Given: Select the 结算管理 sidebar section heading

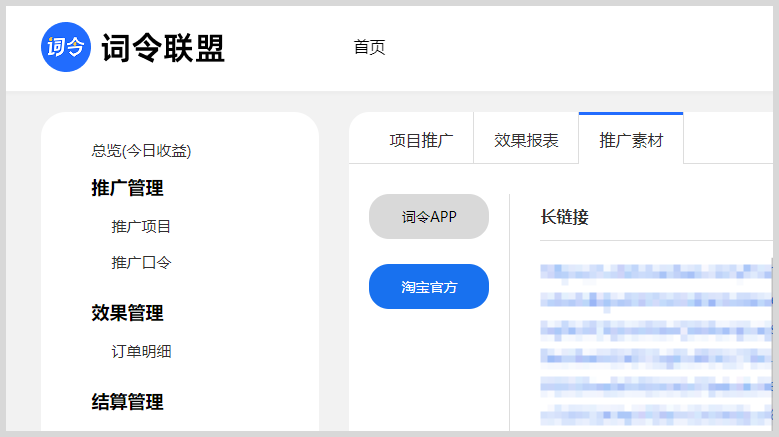Looking at the screenshot, I should tap(127, 402).
